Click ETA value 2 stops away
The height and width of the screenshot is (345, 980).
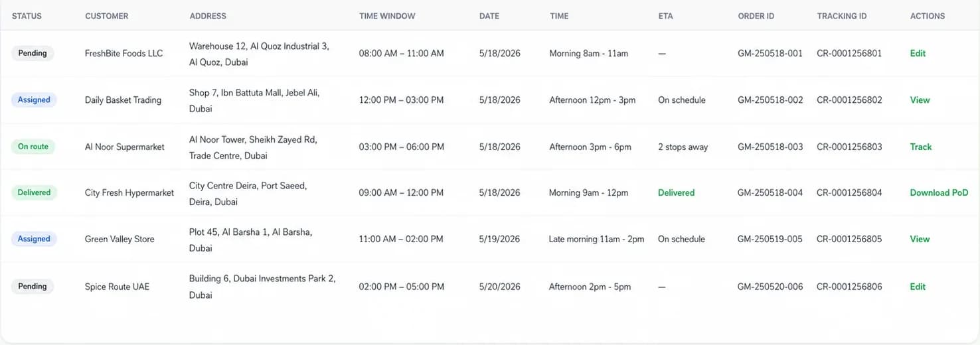coord(683,147)
